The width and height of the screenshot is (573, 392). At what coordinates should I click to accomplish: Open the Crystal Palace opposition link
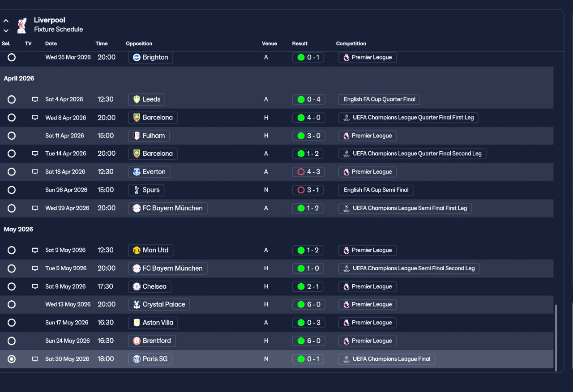159,304
